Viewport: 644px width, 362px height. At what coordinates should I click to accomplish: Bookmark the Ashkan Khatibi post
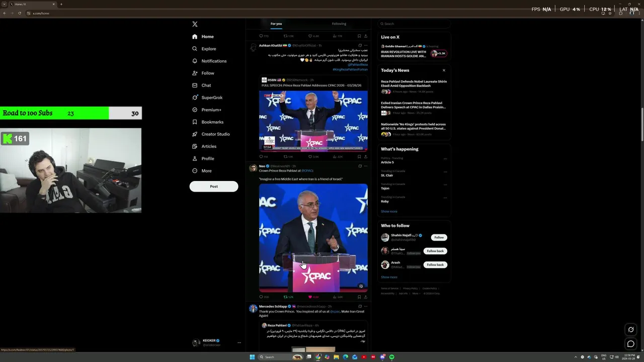359,156
